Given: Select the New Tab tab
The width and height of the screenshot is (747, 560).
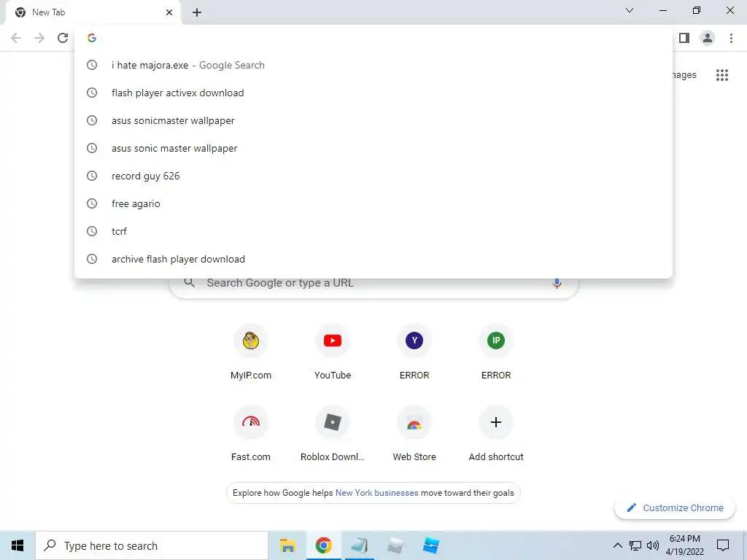Looking at the screenshot, I should click(93, 12).
